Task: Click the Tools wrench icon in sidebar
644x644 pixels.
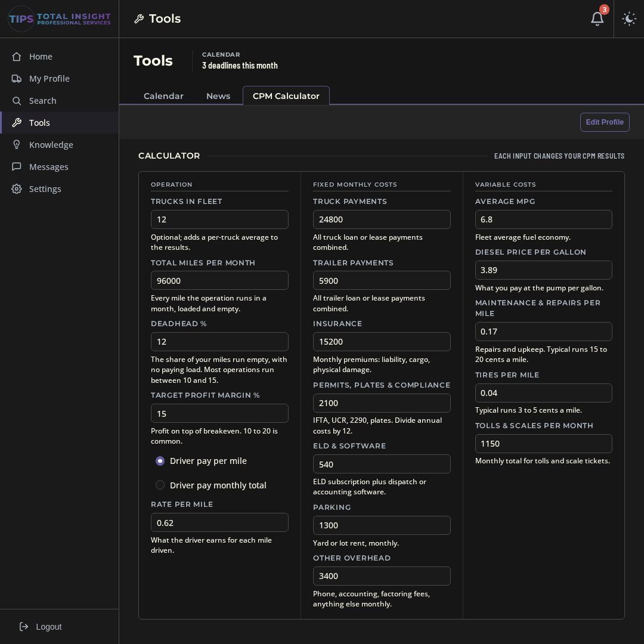Action: click(x=17, y=123)
